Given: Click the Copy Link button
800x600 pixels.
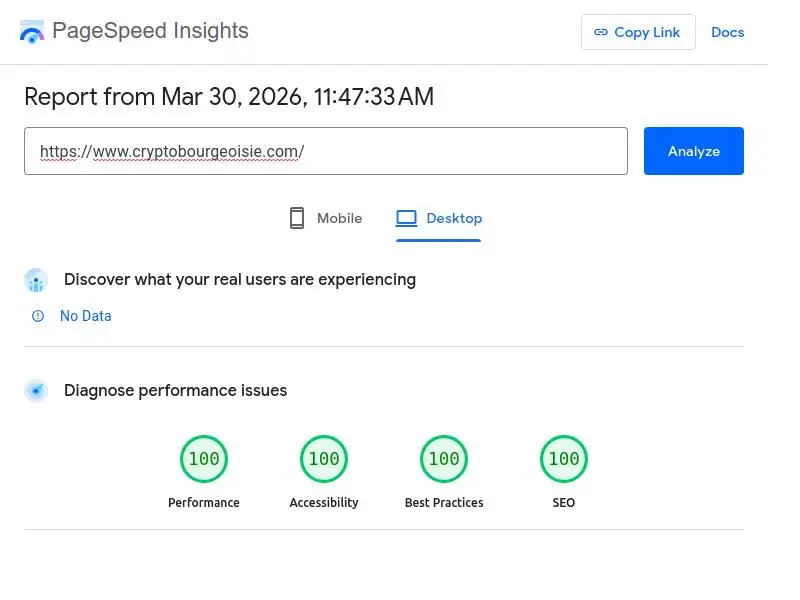Looking at the screenshot, I should [638, 31].
